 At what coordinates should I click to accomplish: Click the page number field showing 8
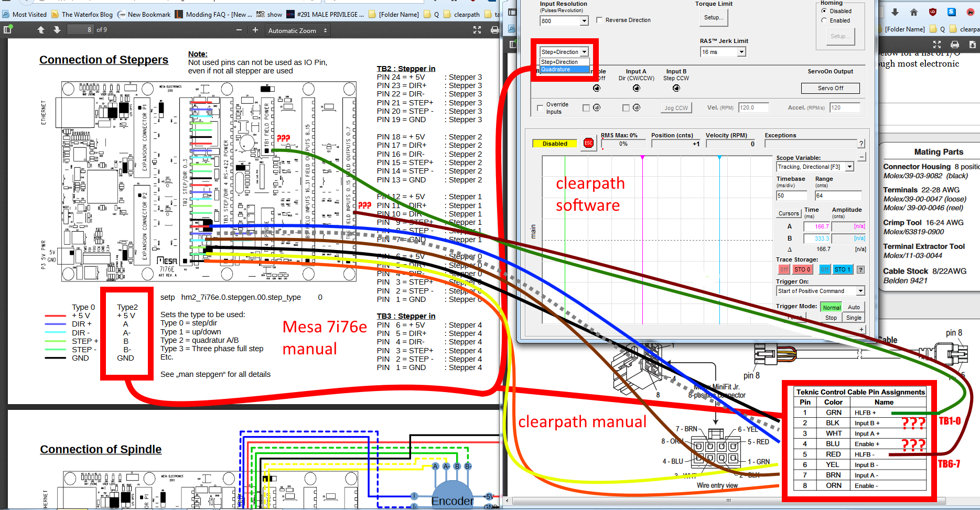coord(81,30)
